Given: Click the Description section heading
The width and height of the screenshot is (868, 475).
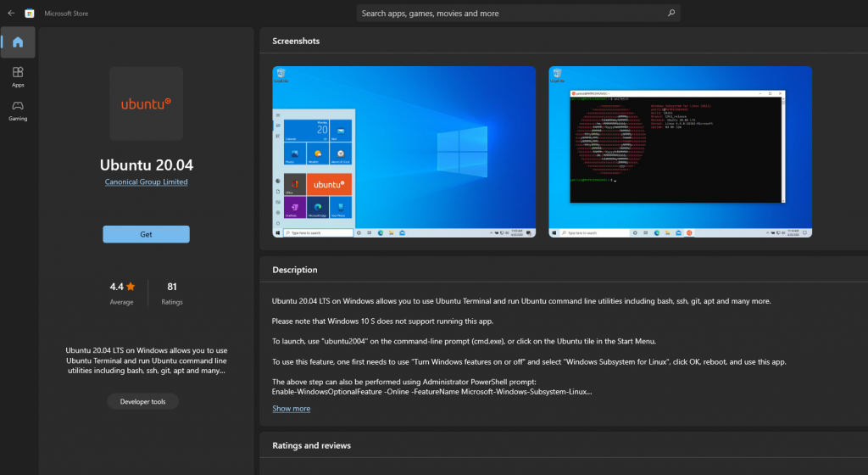Looking at the screenshot, I should click(294, 270).
